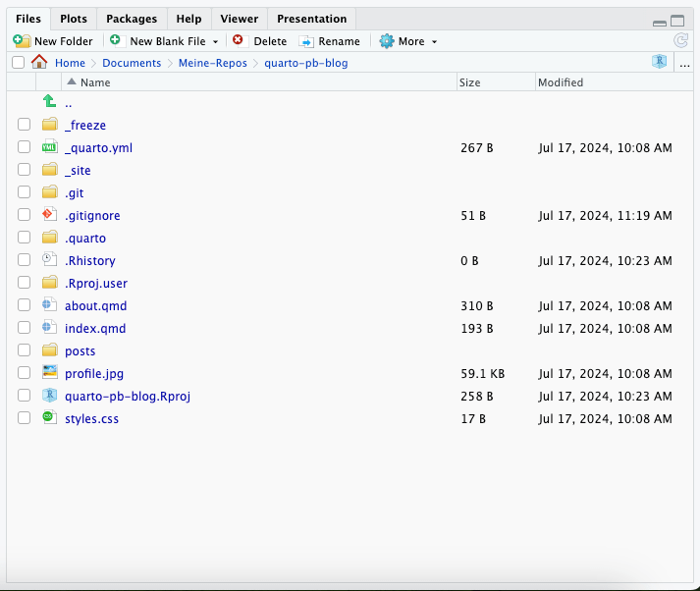This screenshot has height=591, width=700.
Task: Click the R project cube icon in the path bar
Action: point(660,62)
